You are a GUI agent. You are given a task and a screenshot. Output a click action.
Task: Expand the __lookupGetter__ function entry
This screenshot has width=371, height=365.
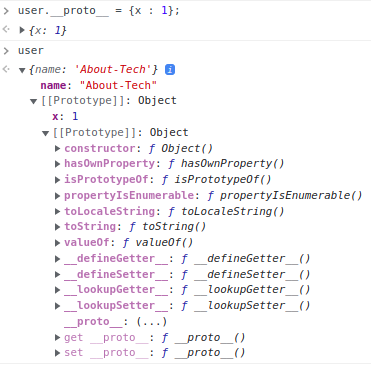pyautogui.click(x=57, y=290)
